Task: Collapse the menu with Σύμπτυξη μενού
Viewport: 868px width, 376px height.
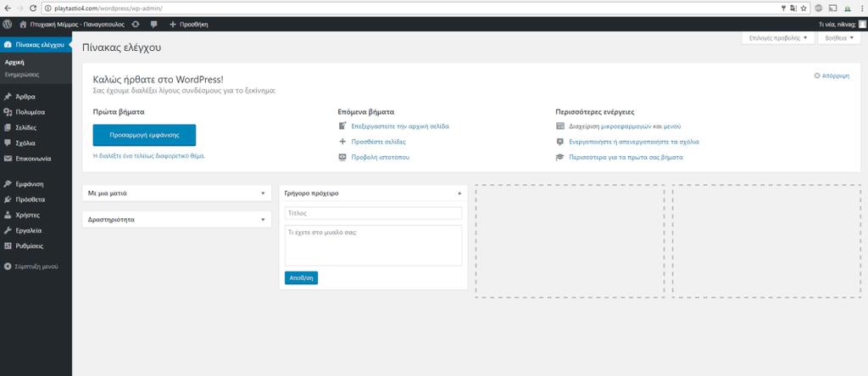Action: (31, 267)
